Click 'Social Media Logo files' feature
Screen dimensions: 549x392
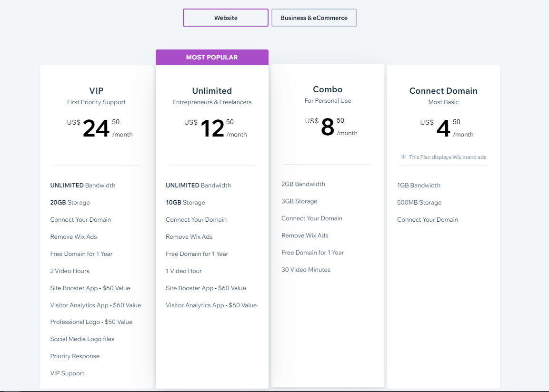(82, 339)
